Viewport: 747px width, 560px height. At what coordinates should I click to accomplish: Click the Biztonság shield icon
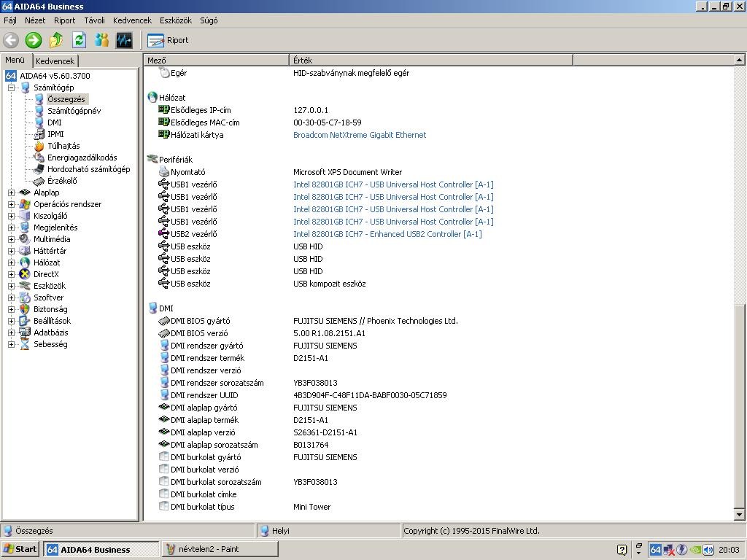(25, 309)
